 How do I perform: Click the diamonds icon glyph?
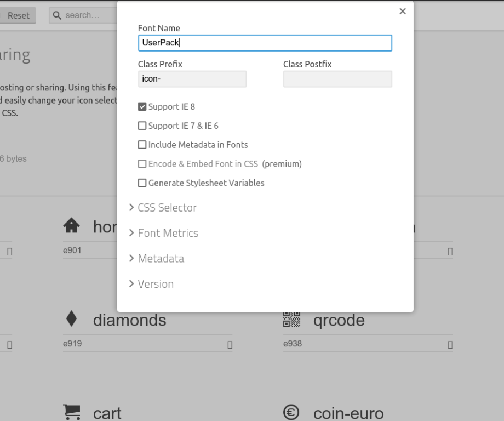pyautogui.click(x=71, y=319)
